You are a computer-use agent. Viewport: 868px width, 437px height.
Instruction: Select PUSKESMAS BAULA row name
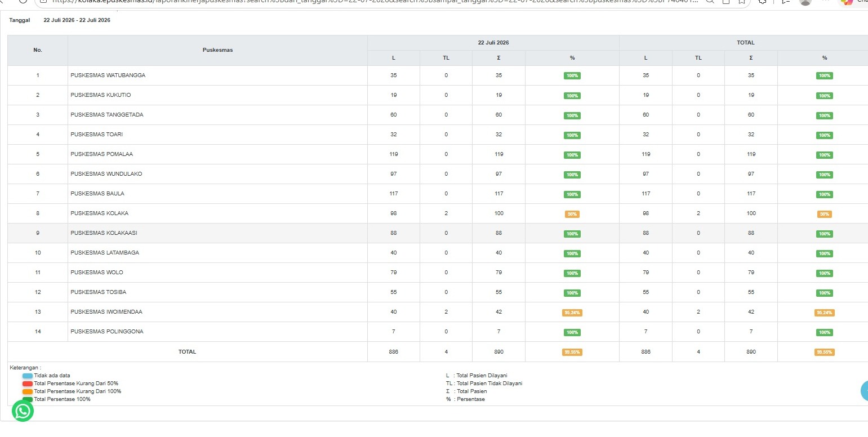coord(97,194)
